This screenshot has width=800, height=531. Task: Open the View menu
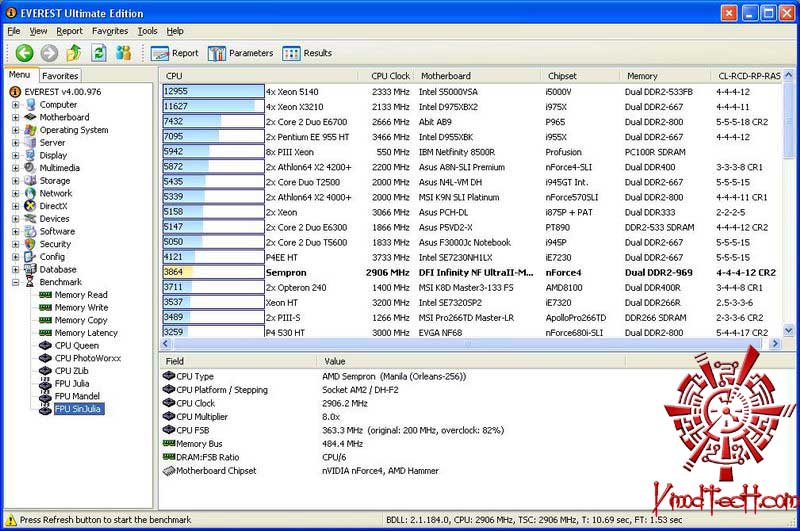point(38,31)
